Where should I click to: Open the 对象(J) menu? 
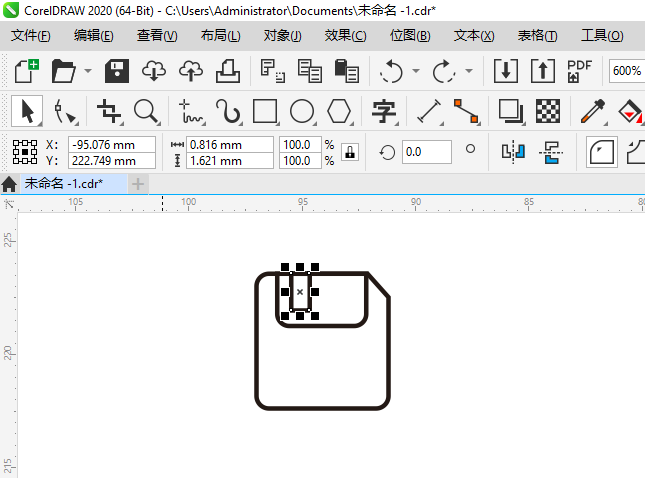click(x=282, y=36)
